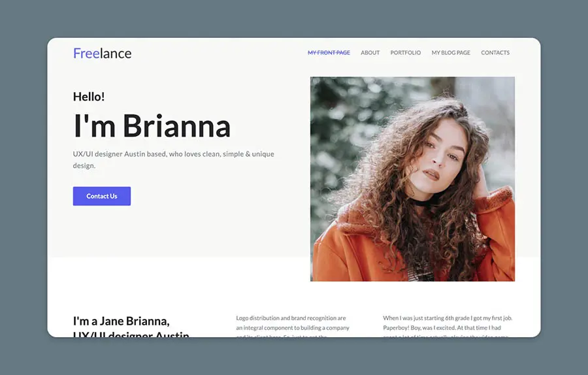This screenshot has width=588, height=375.
Task: Click the cut-off UX/UI designer Austin line
Action: pos(131,334)
